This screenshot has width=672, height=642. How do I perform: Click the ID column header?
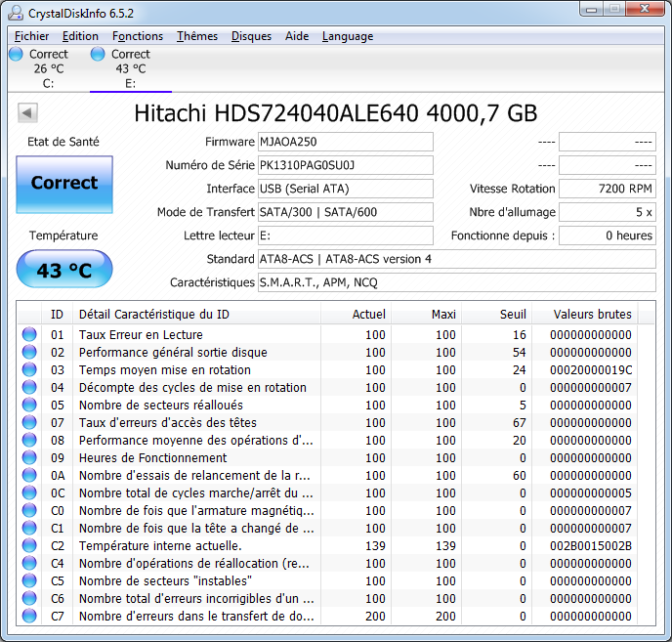point(57,315)
